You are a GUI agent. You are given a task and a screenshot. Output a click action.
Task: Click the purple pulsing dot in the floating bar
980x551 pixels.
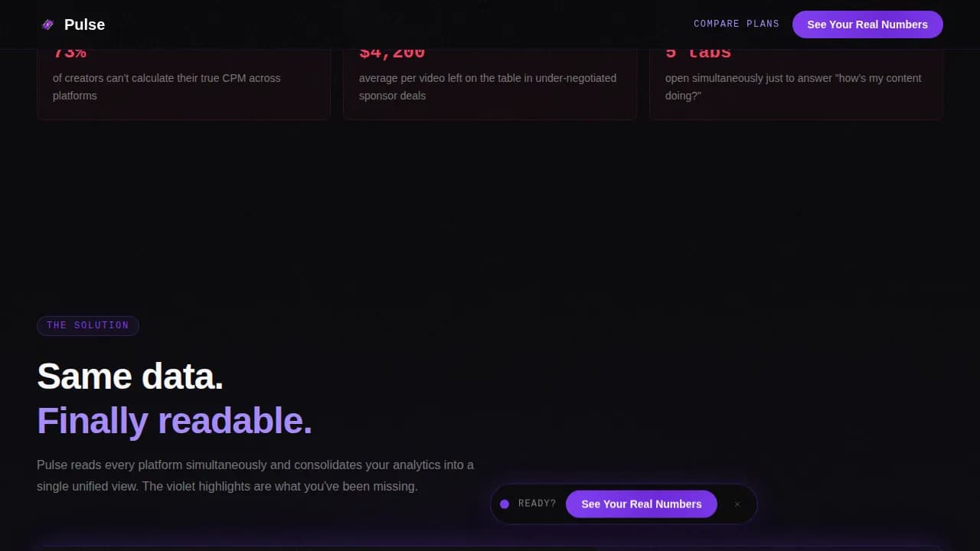(x=505, y=504)
